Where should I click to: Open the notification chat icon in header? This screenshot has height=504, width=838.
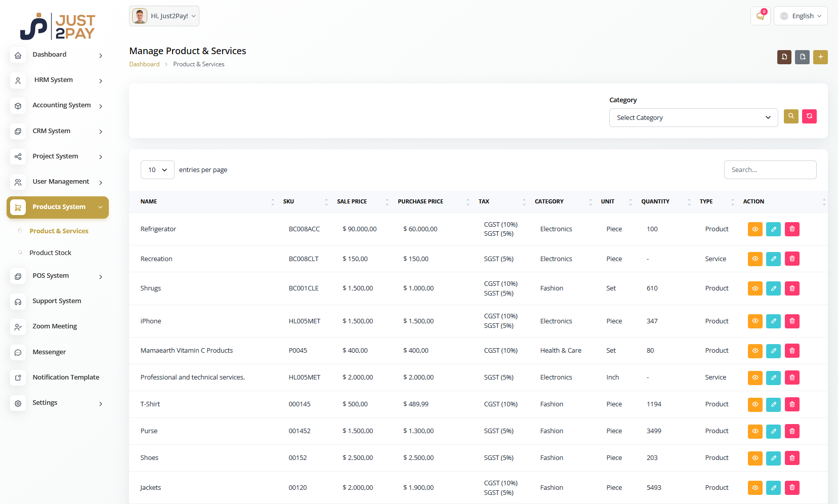760,16
